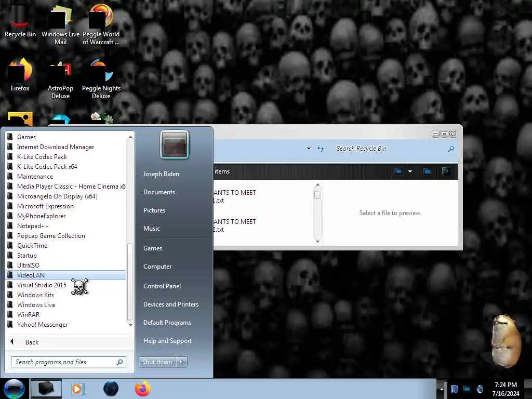Click the network tray icon
This screenshot has height=399, width=532.
[467, 389]
